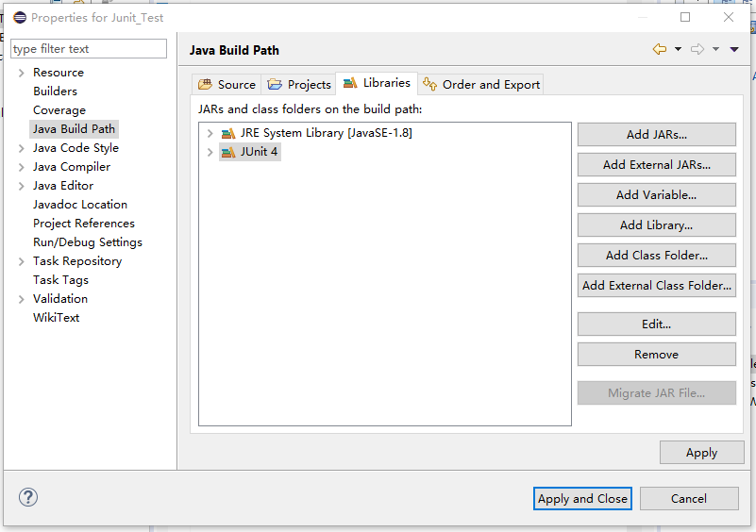Switch to the Source tab
Image resolution: width=756 pixels, height=532 pixels.
point(227,84)
